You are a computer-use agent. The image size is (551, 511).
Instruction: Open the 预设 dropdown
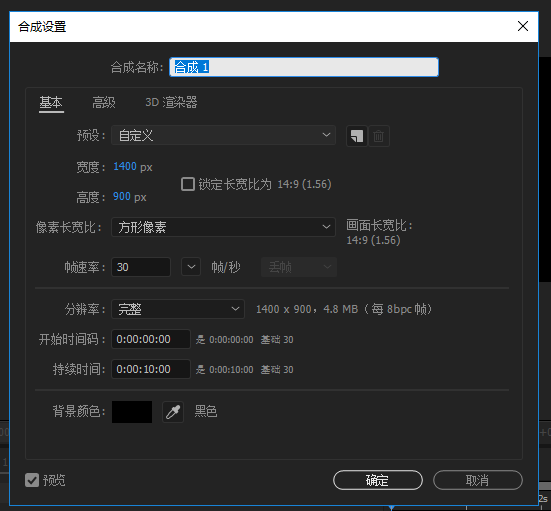pyautogui.click(x=223, y=135)
